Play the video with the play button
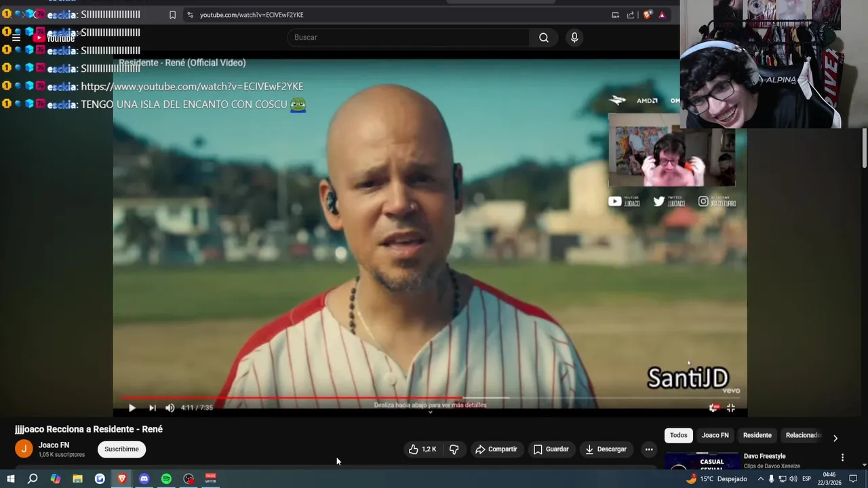The image size is (868, 488). coord(132,408)
